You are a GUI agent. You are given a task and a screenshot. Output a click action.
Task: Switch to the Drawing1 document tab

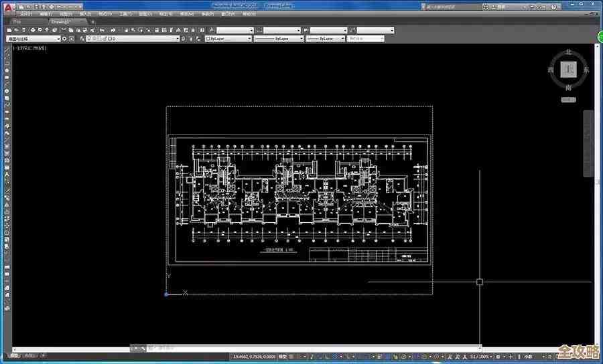click(62, 21)
